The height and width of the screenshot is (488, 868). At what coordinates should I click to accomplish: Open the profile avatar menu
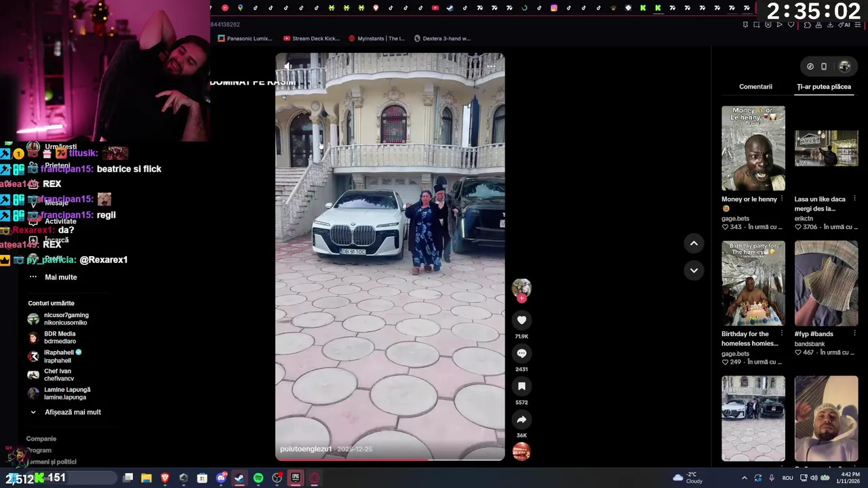tap(844, 66)
